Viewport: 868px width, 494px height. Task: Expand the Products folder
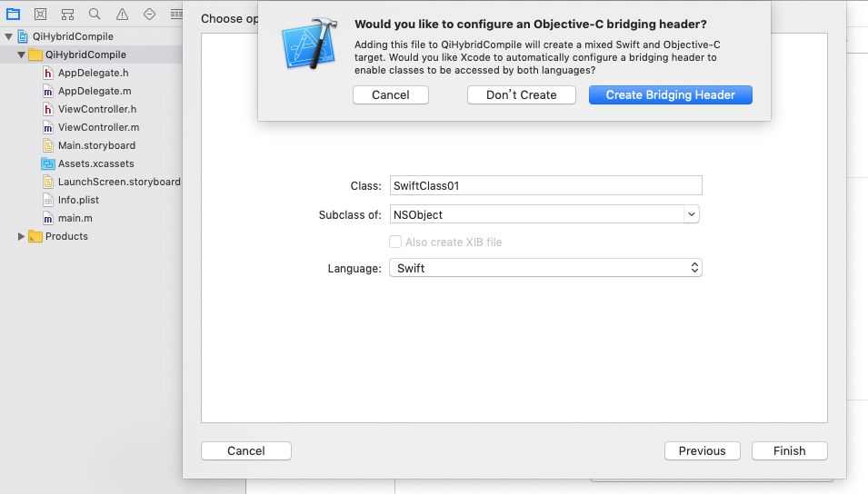(x=21, y=236)
